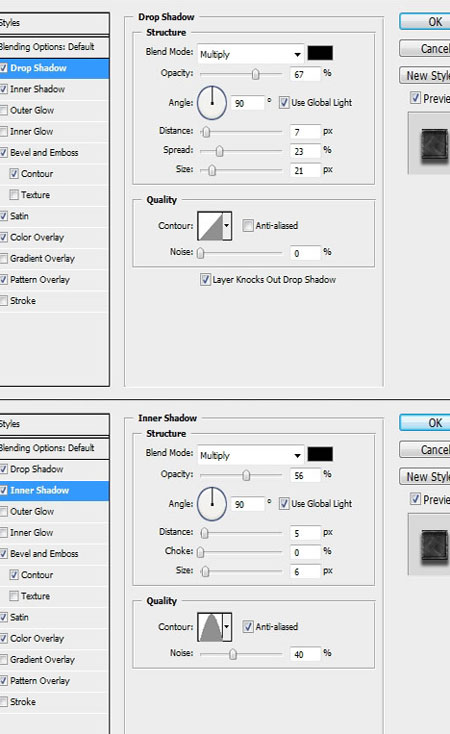Image resolution: width=450 pixels, height=734 pixels.
Task: Click the angle dial in Inner Shadow settings
Action: pyautogui.click(x=212, y=504)
